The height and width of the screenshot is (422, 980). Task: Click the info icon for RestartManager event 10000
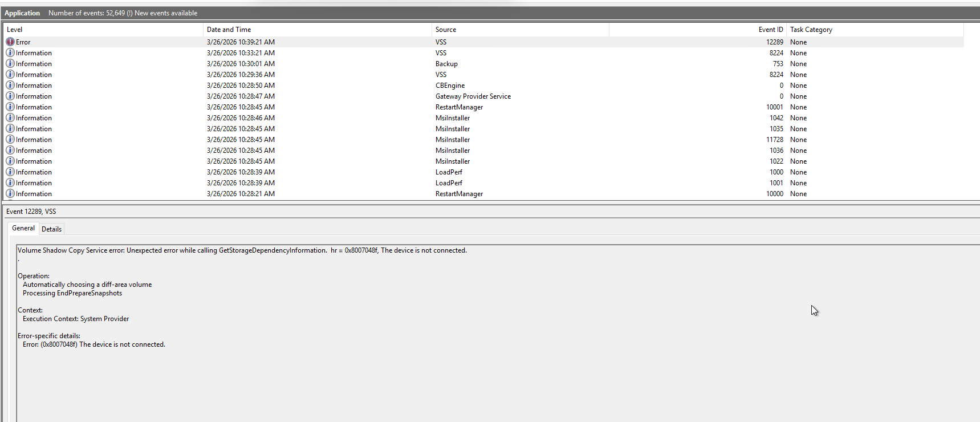click(10, 193)
